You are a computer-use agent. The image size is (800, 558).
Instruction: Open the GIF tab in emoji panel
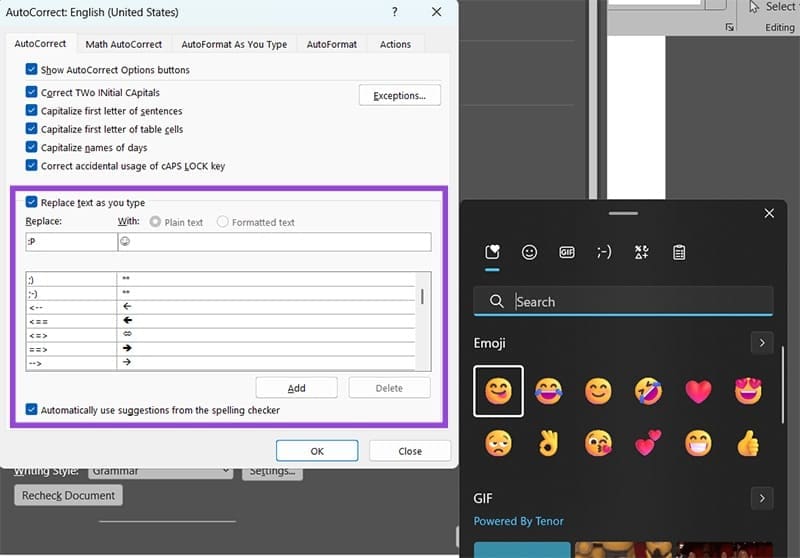click(567, 253)
